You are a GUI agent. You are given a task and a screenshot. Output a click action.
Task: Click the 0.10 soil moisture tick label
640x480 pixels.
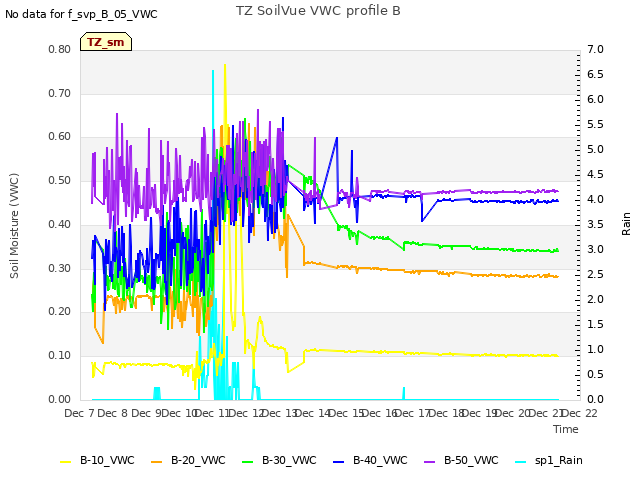point(60,356)
